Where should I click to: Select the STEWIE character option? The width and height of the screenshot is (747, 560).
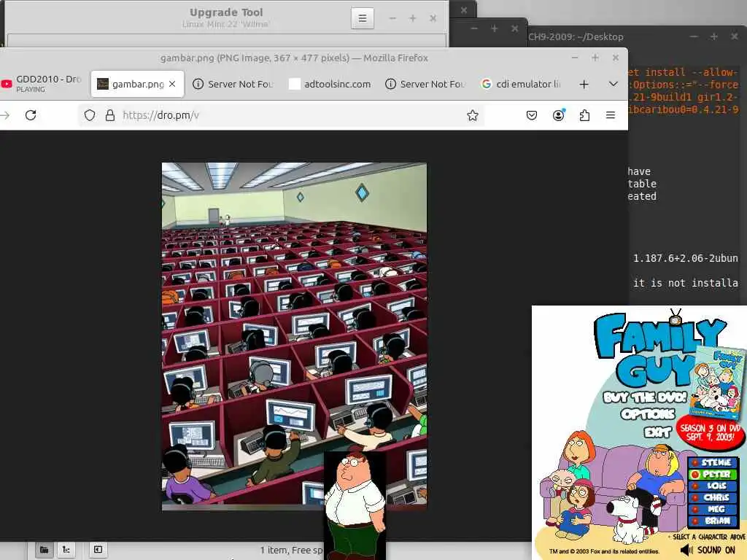point(713,463)
